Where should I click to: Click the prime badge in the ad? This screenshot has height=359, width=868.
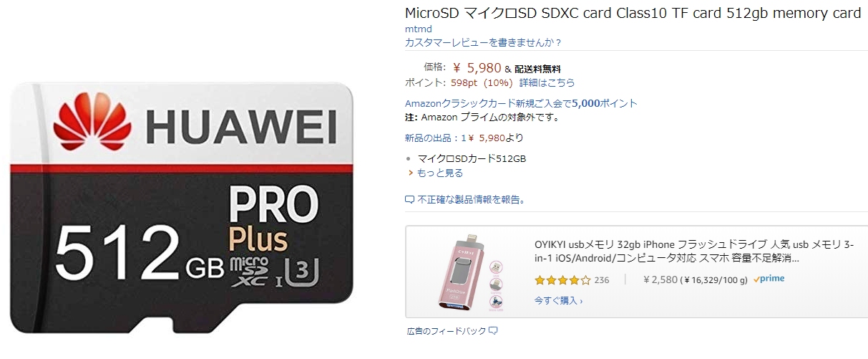coord(769,279)
